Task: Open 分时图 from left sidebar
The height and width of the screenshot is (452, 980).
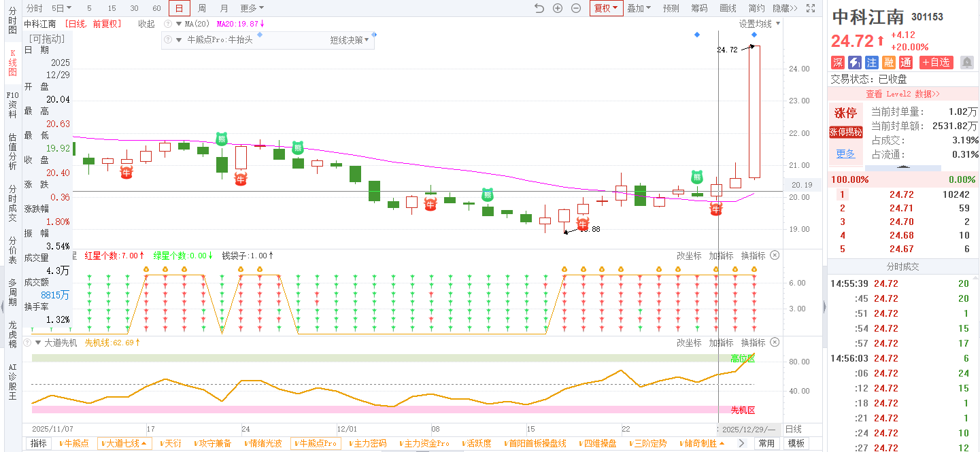Action: pyautogui.click(x=12, y=21)
